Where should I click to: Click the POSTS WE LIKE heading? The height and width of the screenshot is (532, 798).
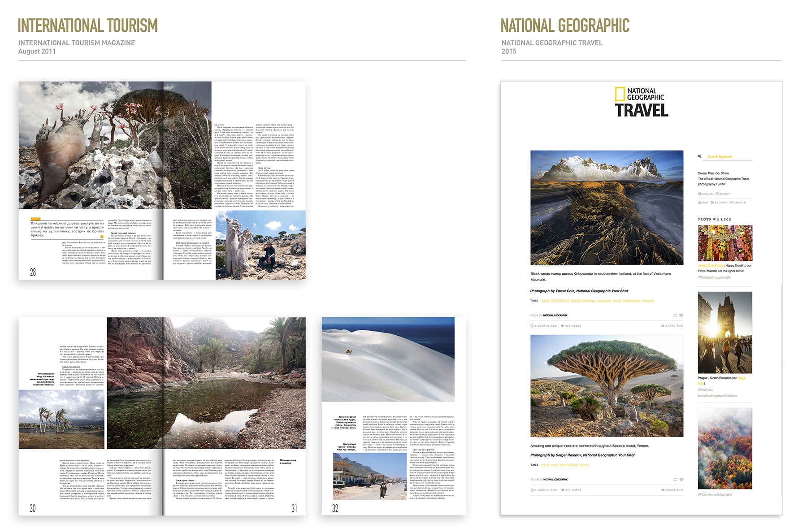pos(715,219)
